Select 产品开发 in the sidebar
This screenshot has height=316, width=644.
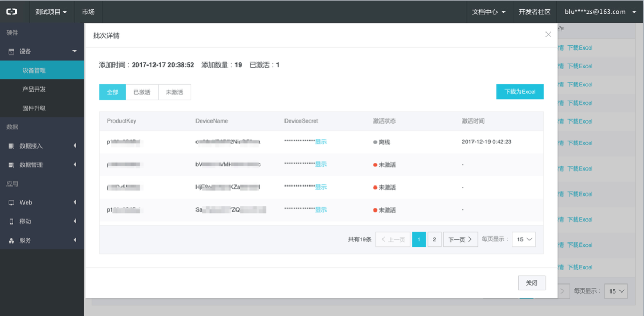point(42,89)
